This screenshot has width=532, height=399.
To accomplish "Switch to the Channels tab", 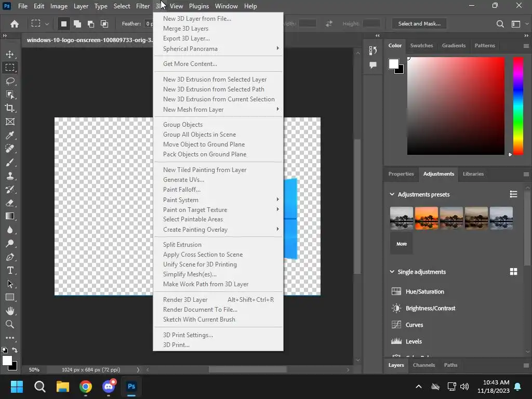I will [x=424, y=365].
